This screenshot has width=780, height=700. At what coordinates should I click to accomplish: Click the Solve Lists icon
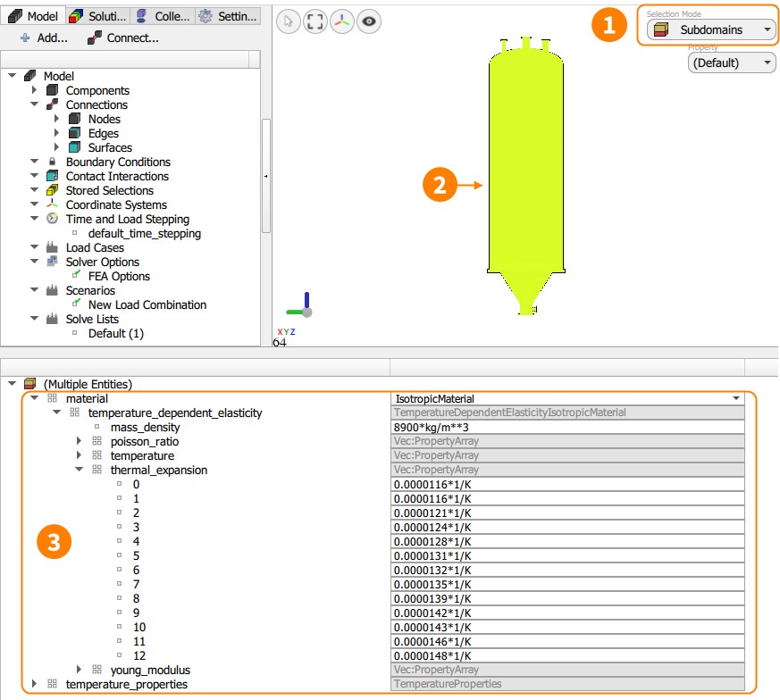(x=52, y=319)
